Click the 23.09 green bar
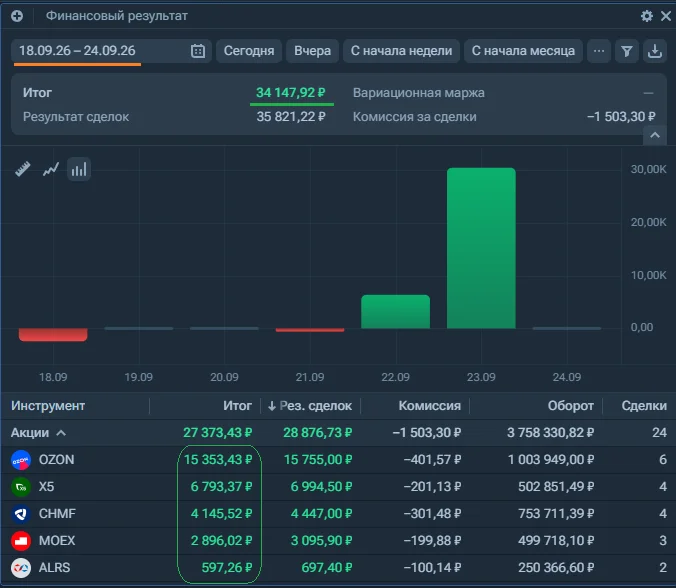 (x=481, y=248)
